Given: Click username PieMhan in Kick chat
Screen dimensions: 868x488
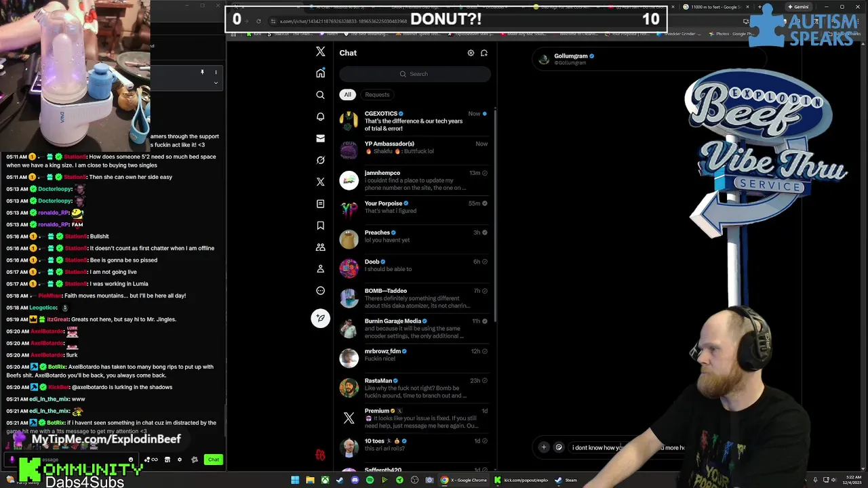Looking at the screenshot, I should (x=50, y=296).
